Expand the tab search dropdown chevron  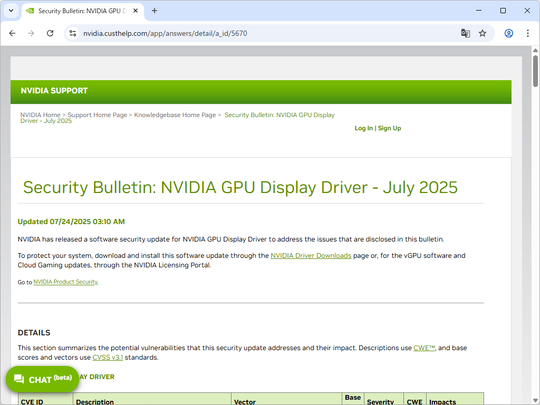[x=11, y=11]
